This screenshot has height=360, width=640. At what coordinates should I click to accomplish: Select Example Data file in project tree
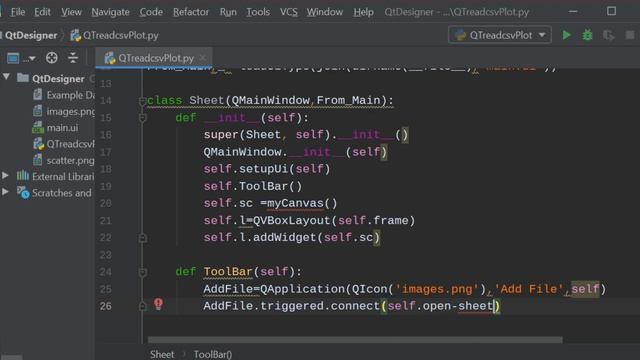pyautogui.click(x=64, y=95)
